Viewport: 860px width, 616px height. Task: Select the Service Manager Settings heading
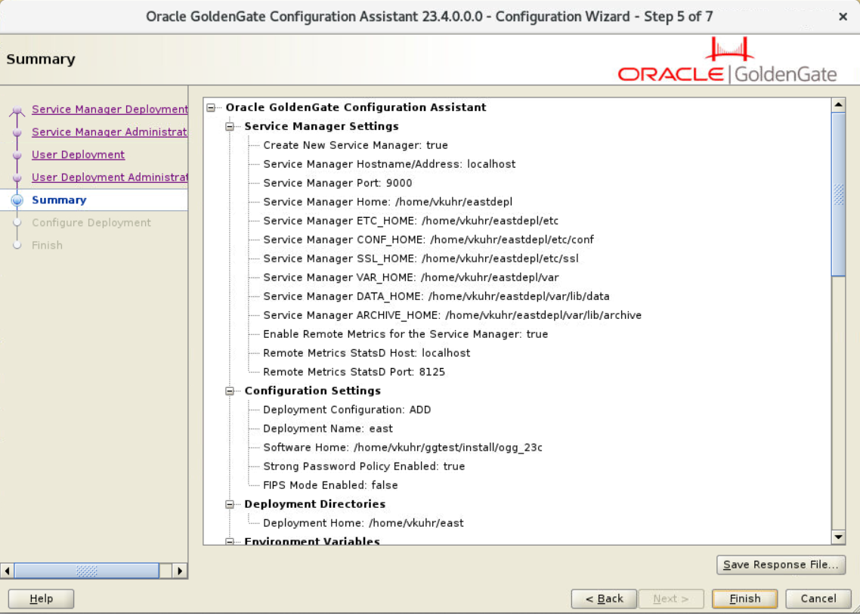(x=321, y=126)
